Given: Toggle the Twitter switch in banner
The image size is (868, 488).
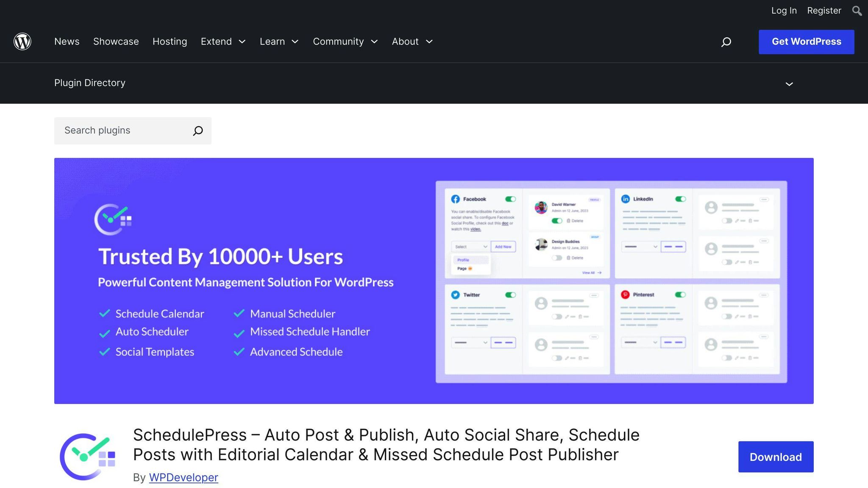Looking at the screenshot, I should point(510,295).
